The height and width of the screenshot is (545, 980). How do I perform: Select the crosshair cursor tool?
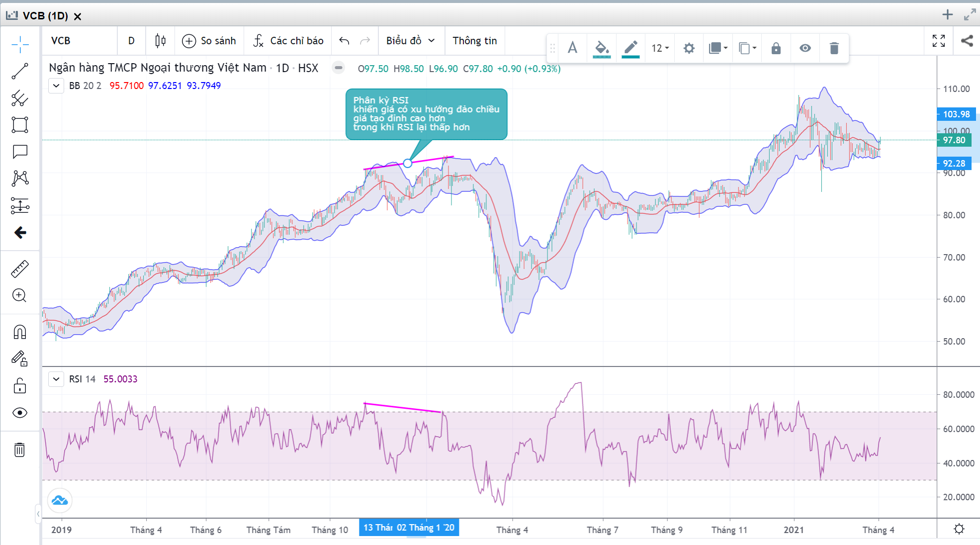pos(20,45)
